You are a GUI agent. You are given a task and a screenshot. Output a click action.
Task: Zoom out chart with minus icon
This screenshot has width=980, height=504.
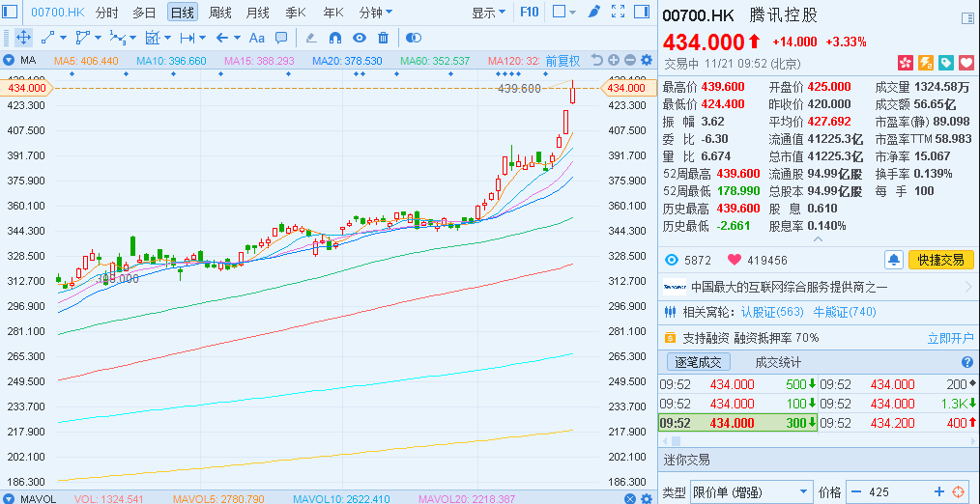[x=630, y=61]
